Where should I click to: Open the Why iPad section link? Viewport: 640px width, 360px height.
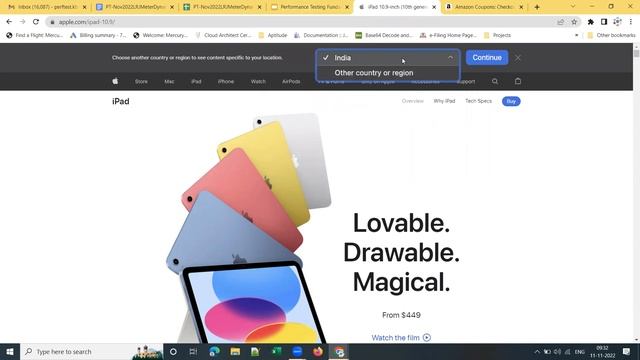coord(444,101)
